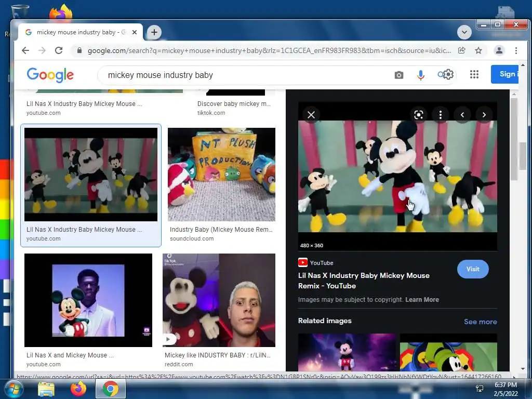Click Discover baby mickey m... caption
The width and height of the screenshot is (532, 399).
click(234, 104)
